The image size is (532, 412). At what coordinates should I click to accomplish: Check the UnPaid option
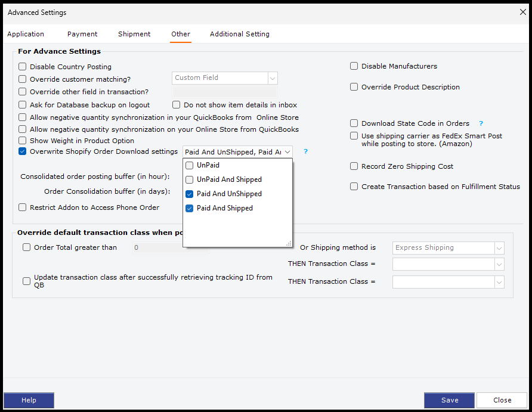tap(189, 165)
